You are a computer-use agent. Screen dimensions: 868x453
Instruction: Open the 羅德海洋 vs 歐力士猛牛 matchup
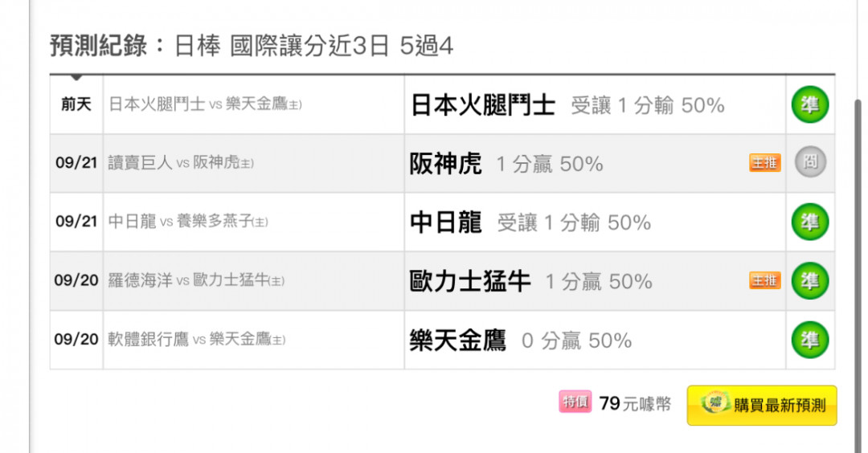coord(197,280)
